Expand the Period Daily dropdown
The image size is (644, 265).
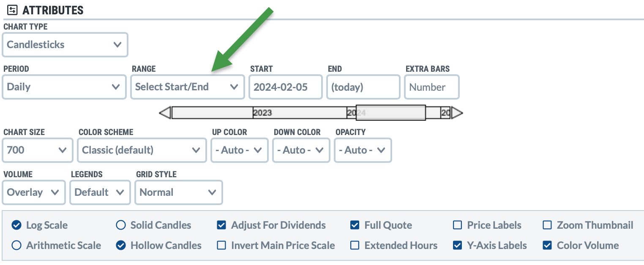point(64,87)
